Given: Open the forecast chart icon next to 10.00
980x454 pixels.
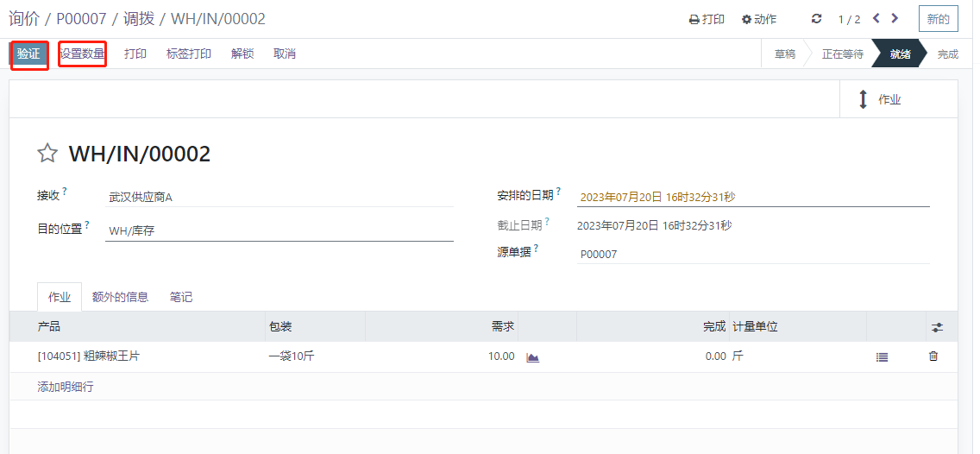Looking at the screenshot, I should tap(532, 357).
